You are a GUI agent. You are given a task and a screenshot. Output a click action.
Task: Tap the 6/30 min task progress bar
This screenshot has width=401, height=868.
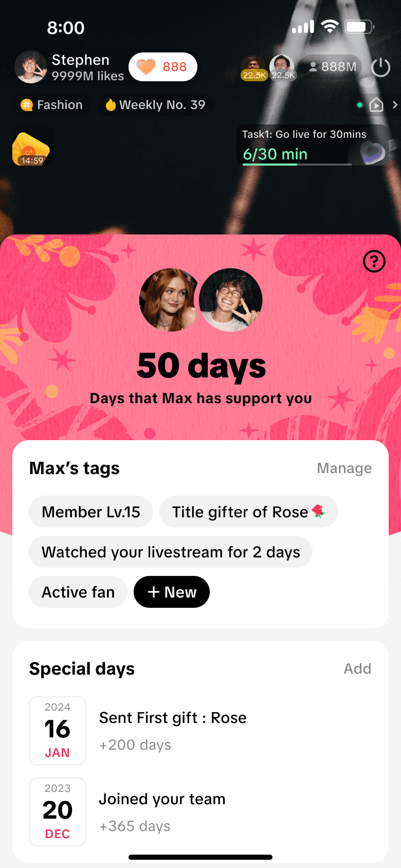click(x=297, y=165)
